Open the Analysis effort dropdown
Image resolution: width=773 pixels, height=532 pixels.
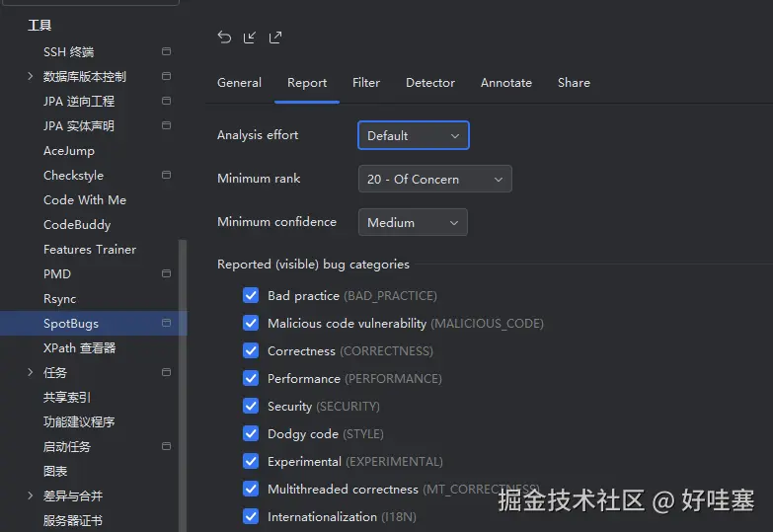click(413, 135)
